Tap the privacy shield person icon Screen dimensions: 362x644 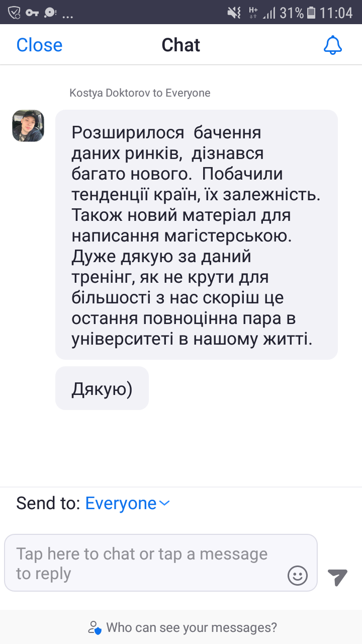point(95,628)
